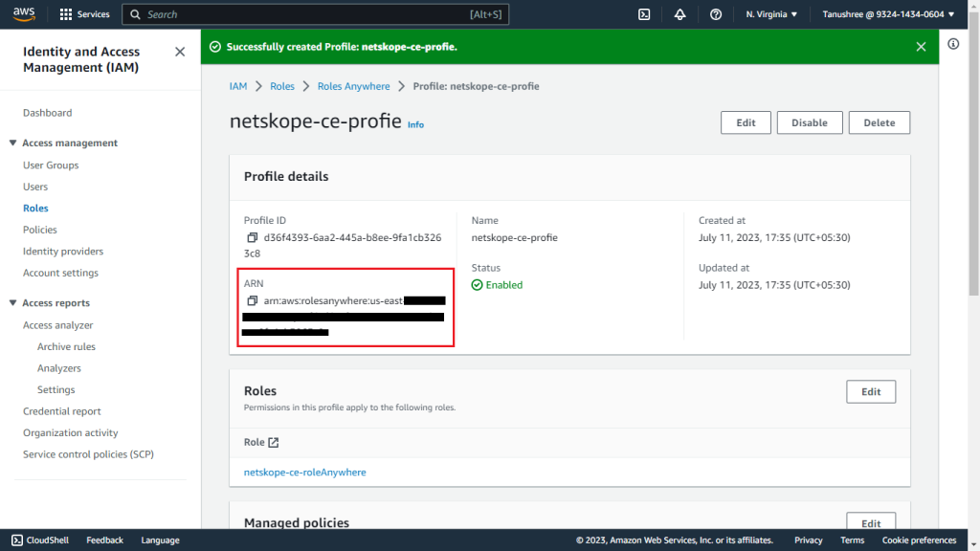Open Terms footer link
The image size is (980, 551).
click(x=852, y=540)
